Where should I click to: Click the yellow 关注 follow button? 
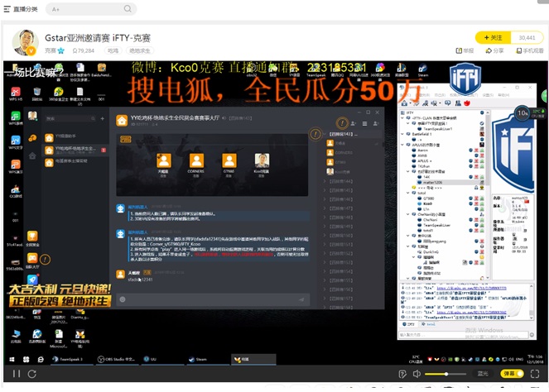tap(492, 37)
